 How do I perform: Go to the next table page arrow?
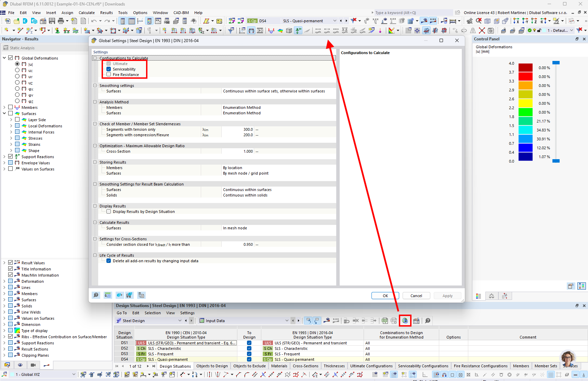click(148, 366)
